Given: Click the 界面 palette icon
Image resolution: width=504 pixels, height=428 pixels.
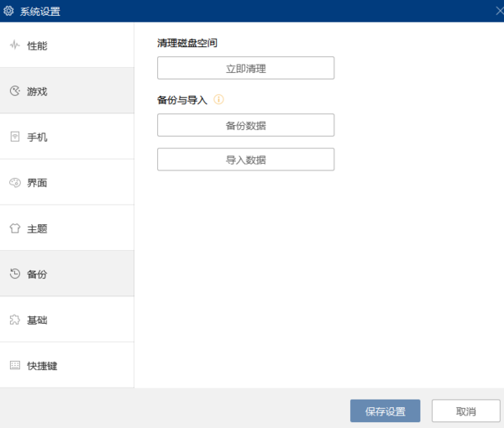Looking at the screenshot, I should [15, 183].
